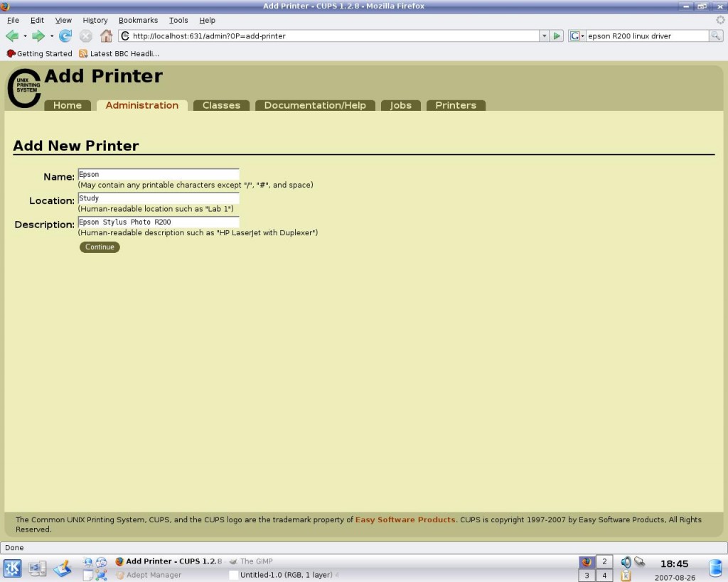The width and height of the screenshot is (728, 582).
Task: Click the CUPS logo
Action: (x=24, y=87)
